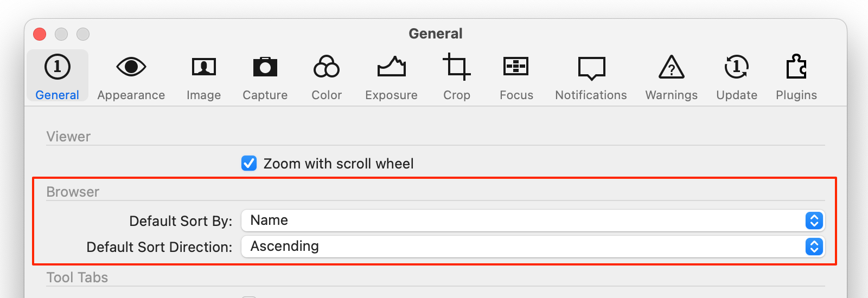Select the Crop tool preferences icon
The image size is (868, 298).
[456, 67]
